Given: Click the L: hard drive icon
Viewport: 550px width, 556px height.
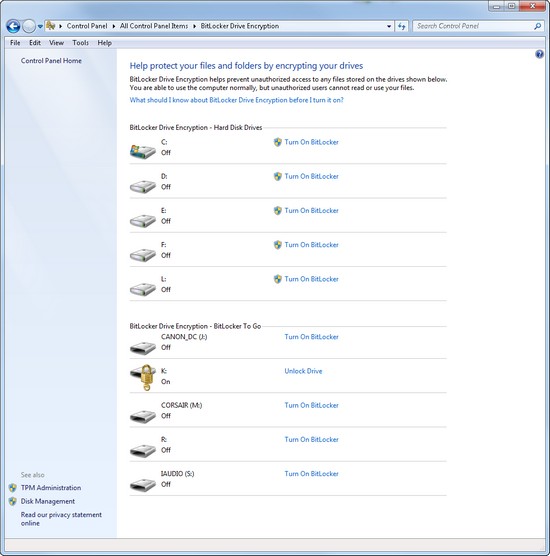Looking at the screenshot, I should pyautogui.click(x=143, y=289).
